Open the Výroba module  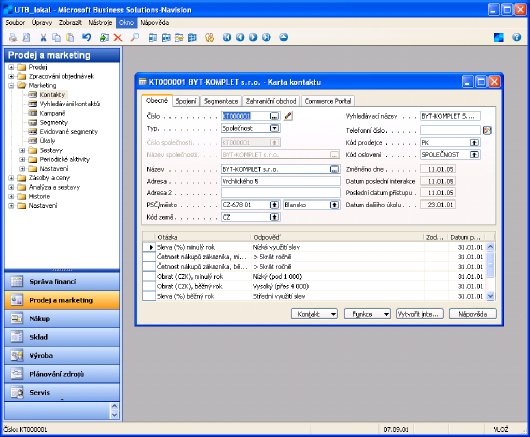[62, 356]
